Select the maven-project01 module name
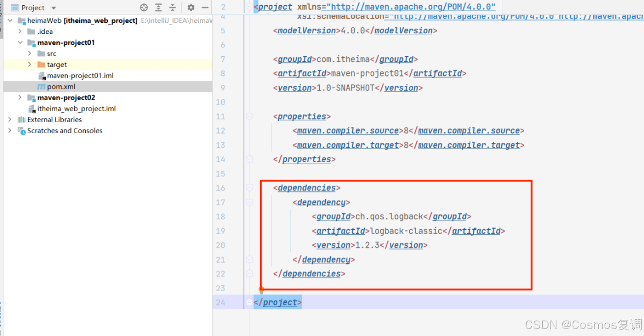Screen dimensions: 644x336 pyautogui.click(x=66, y=43)
